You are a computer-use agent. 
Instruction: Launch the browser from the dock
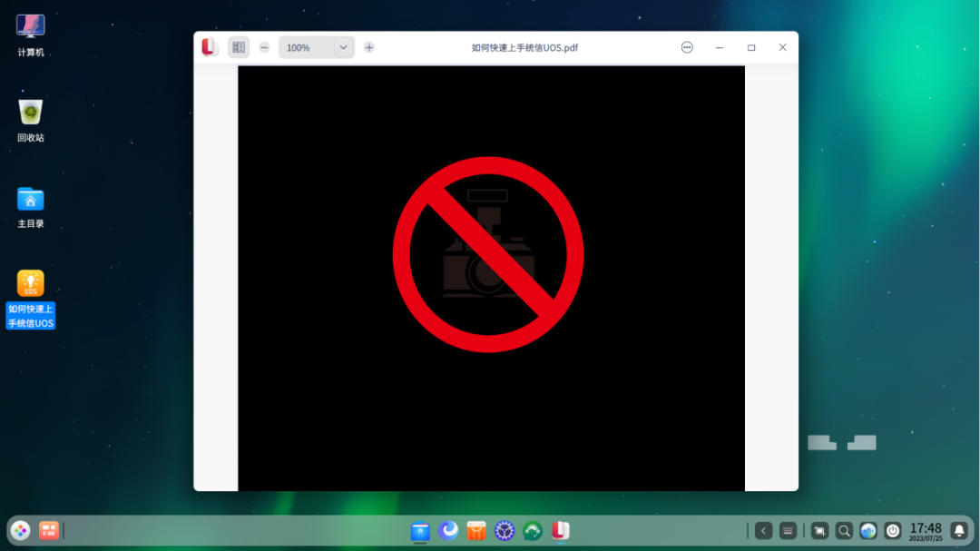(448, 531)
